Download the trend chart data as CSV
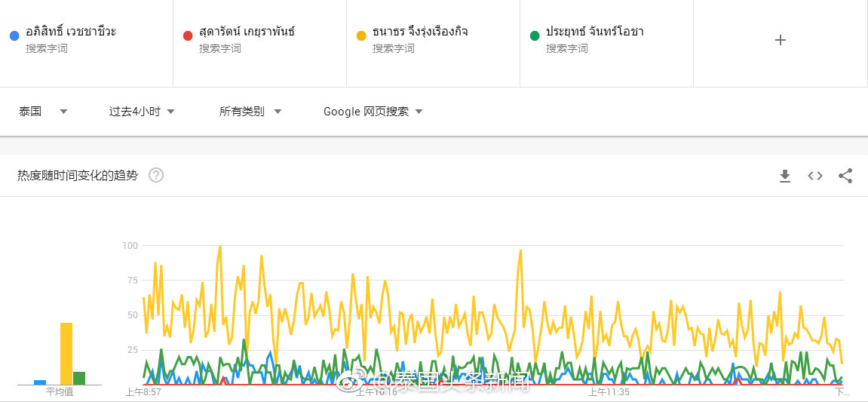 [x=784, y=176]
